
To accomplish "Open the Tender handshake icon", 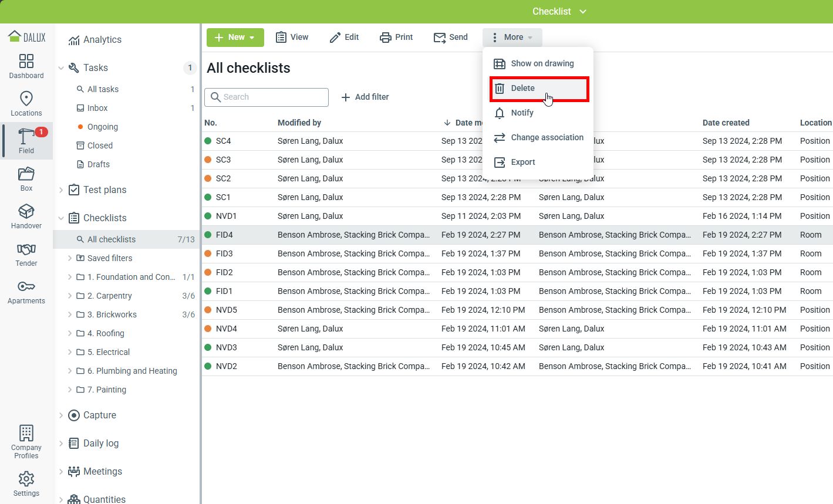I will tap(26, 254).
